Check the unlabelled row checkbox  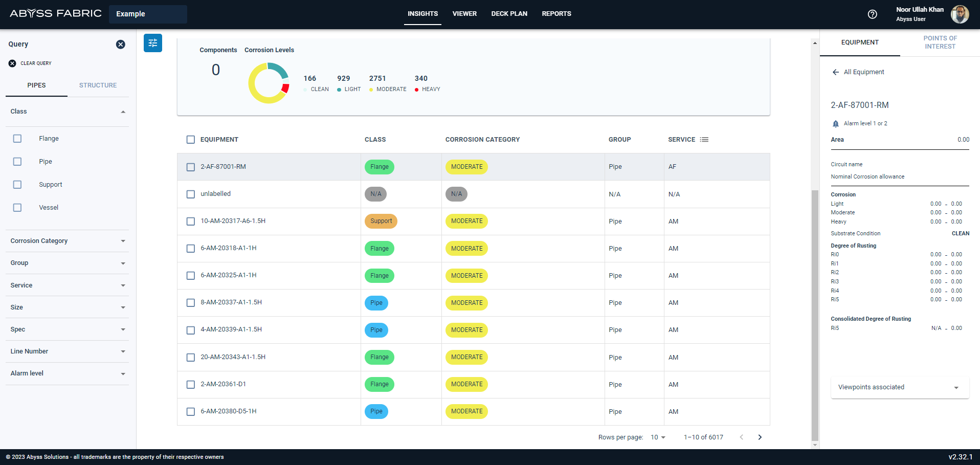pos(191,194)
